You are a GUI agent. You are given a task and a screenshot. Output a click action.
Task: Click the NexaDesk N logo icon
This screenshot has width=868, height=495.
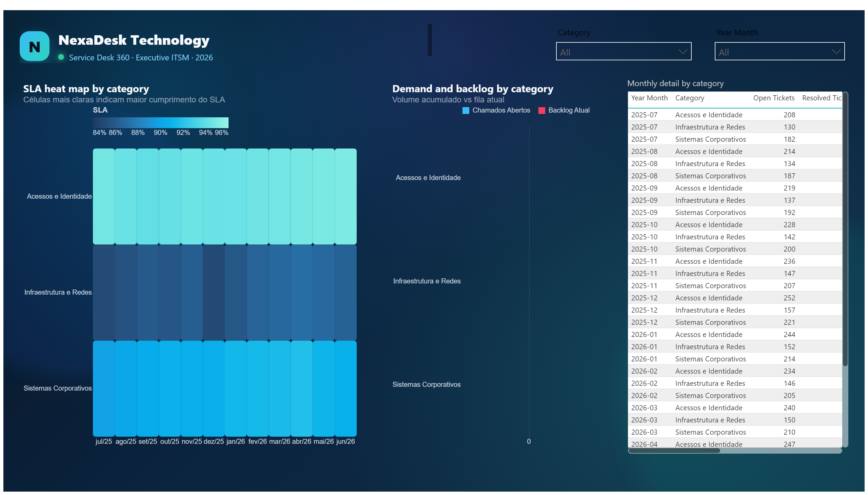click(34, 46)
